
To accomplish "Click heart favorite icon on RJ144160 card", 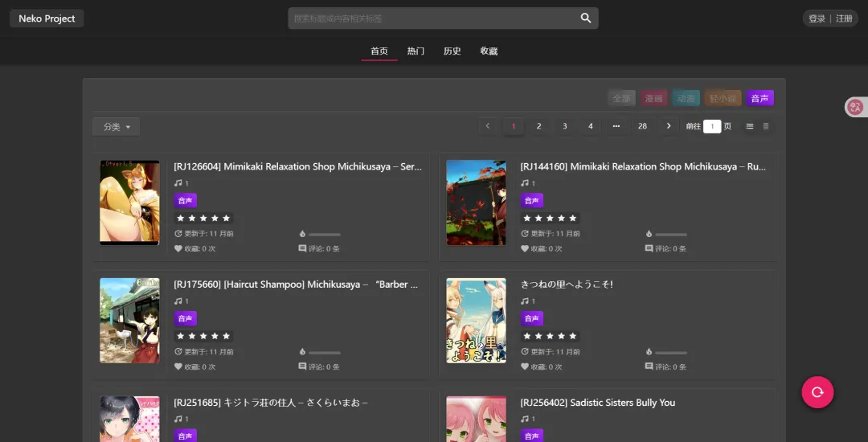I will click(525, 248).
